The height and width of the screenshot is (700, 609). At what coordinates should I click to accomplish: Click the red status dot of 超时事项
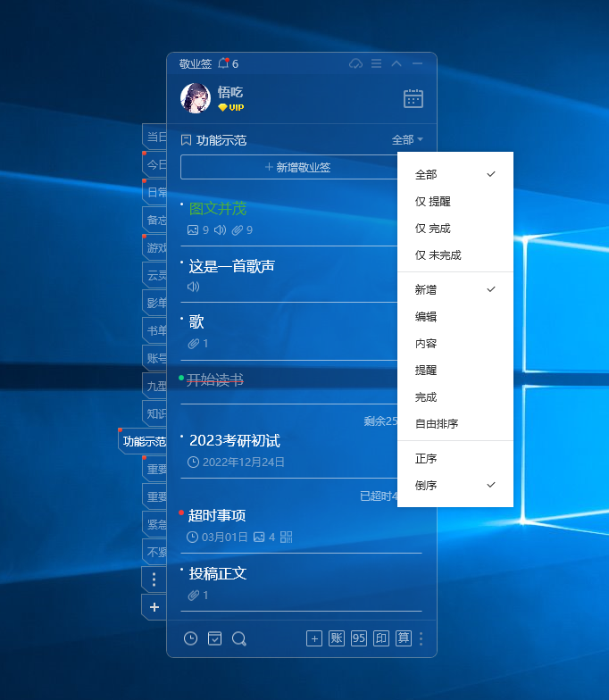[181, 512]
